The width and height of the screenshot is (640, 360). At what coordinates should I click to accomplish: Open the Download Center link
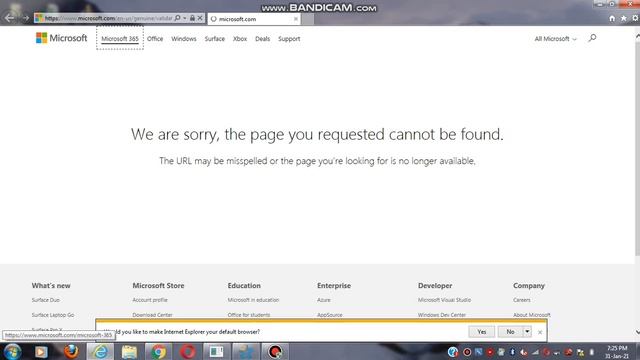(152, 315)
